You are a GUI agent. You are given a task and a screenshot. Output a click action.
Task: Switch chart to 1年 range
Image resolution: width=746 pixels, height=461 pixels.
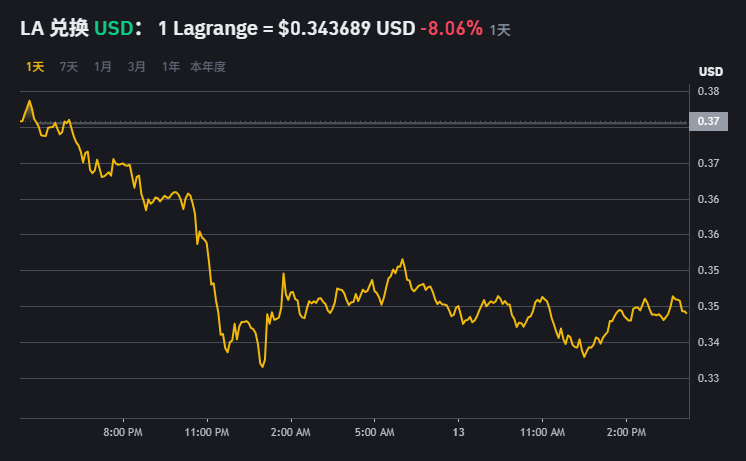tap(171, 67)
